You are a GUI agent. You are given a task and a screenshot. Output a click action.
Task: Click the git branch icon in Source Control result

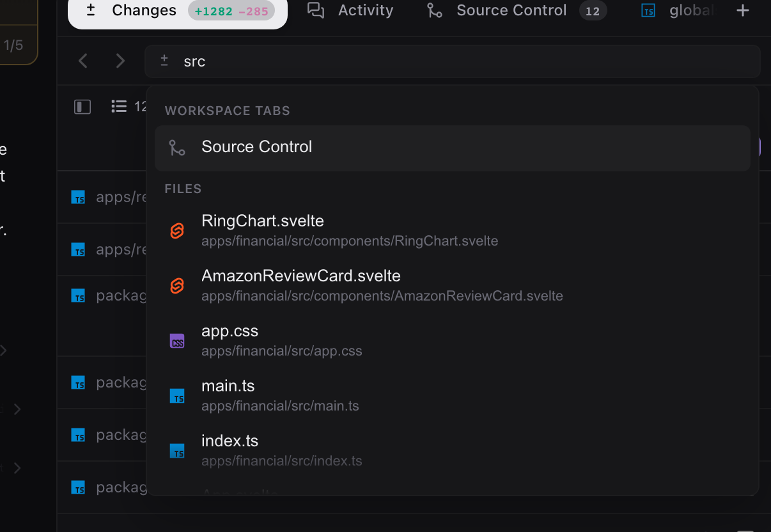click(177, 148)
